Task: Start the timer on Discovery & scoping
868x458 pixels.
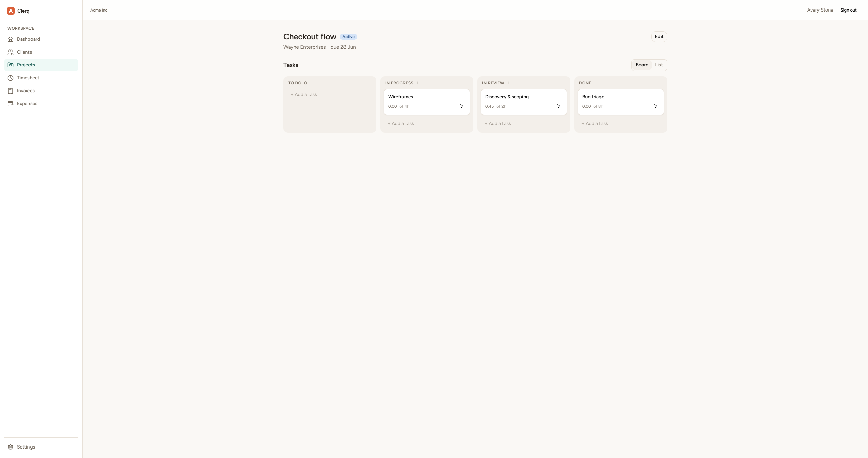Action: tap(558, 106)
